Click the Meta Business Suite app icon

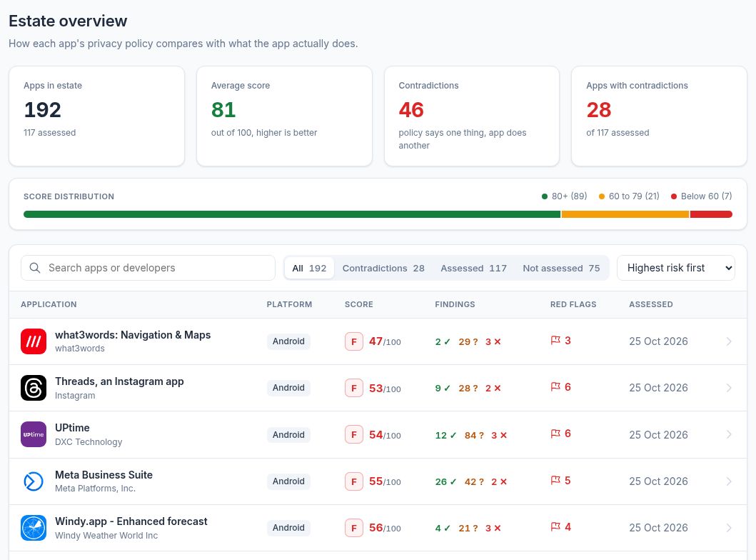pos(34,481)
